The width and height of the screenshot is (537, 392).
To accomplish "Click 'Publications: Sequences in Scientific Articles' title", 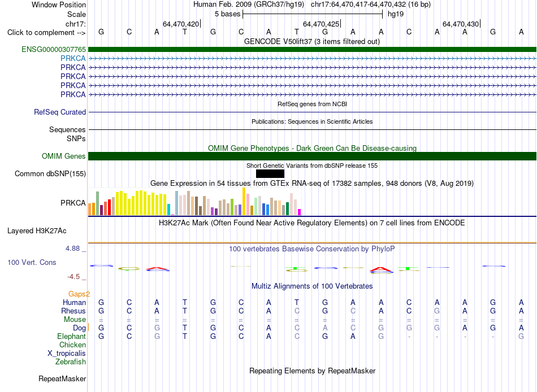I will [312, 121].
